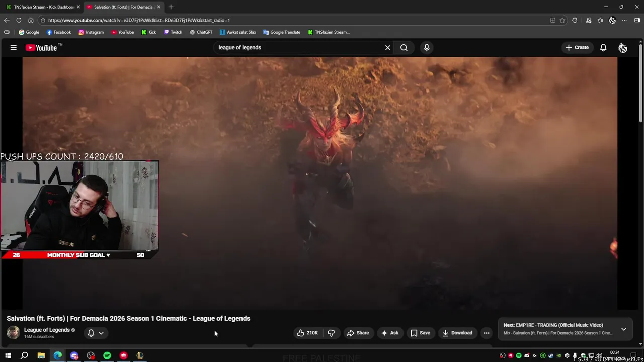The image size is (644, 362).
Task: Close the Salvation YouTube tab
Action: point(159,7)
